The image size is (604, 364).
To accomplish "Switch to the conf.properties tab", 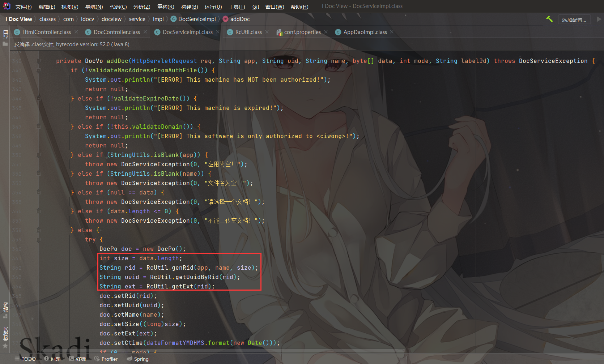I will click(302, 32).
